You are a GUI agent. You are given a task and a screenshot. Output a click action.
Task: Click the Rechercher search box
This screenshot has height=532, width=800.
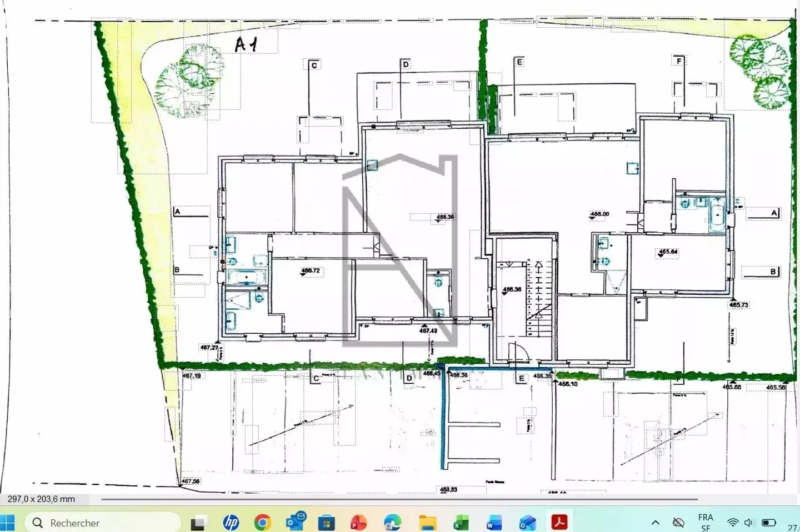(103, 523)
